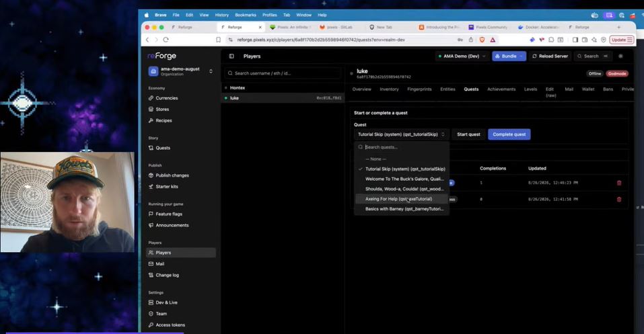Toggle the Godmode badge for luke
This screenshot has height=334, width=644.
(x=617, y=74)
